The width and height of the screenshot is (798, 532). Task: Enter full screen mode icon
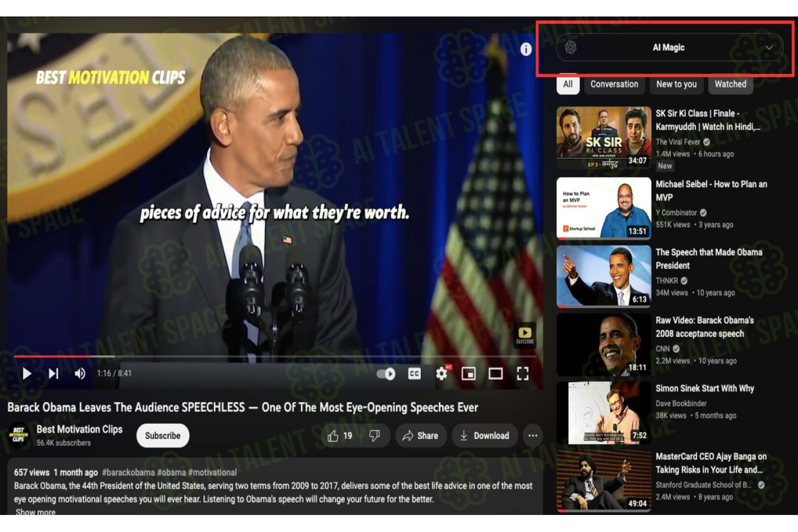point(523,373)
